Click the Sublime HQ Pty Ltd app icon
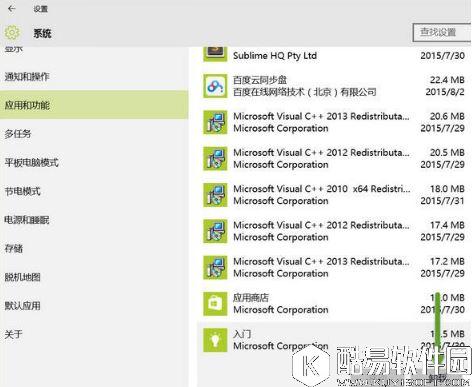Image resolution: width=472 pixels, height=387 pixels. [x=215, y=54]
